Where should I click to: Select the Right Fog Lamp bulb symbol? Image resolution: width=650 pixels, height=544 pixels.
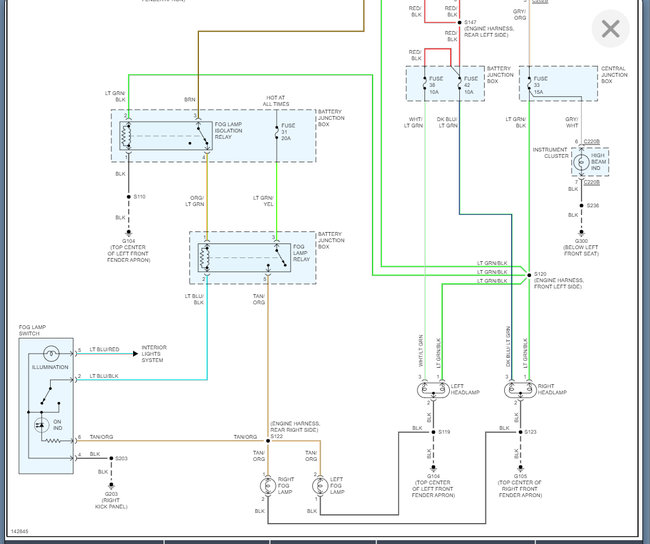(268, 486)
